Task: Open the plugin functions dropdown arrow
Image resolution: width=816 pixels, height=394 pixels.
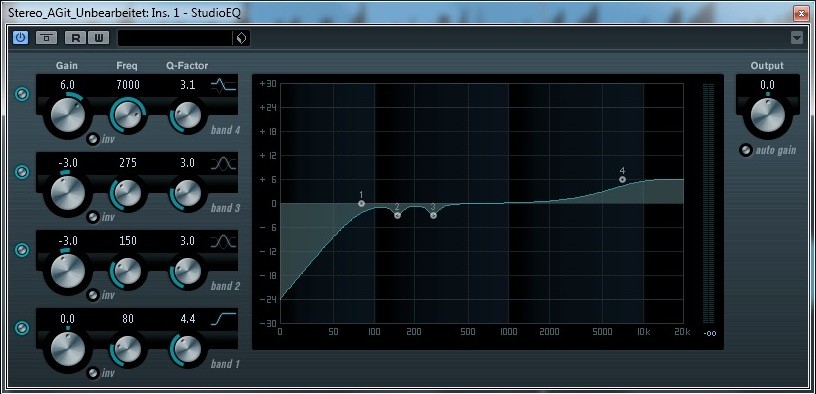Action: [x=797, y=37]
